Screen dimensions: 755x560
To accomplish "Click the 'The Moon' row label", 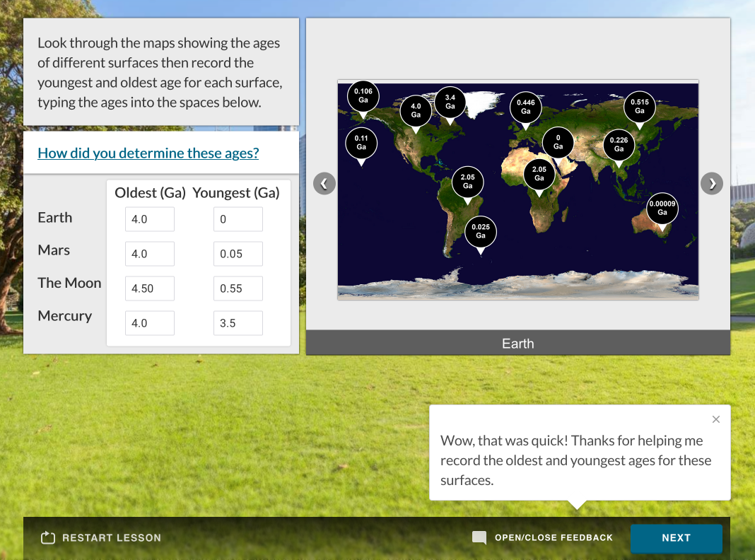I will (69, 283).
